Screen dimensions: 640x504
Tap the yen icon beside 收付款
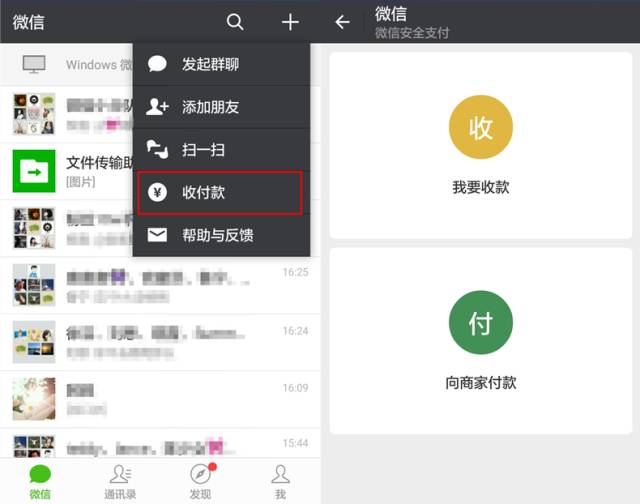click(157, 192)
